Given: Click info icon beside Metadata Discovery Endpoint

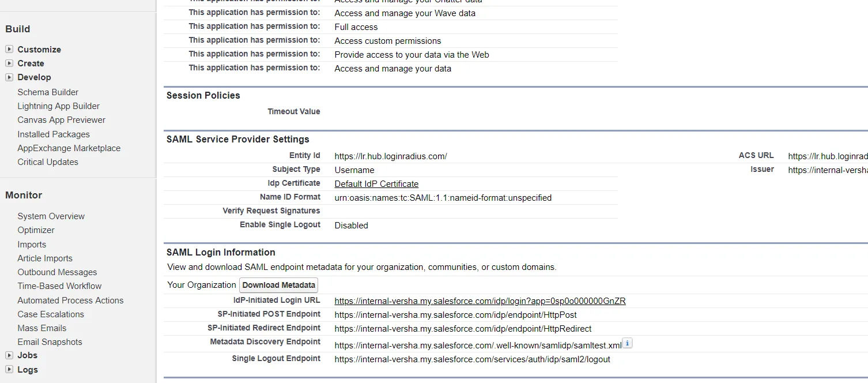Looking at the screenshot, I should click(627, 343).
